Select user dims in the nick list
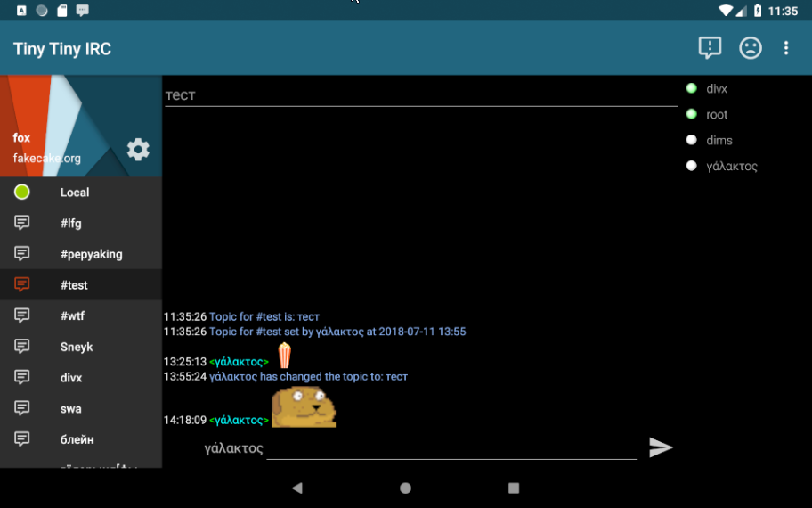 point(719,141)
